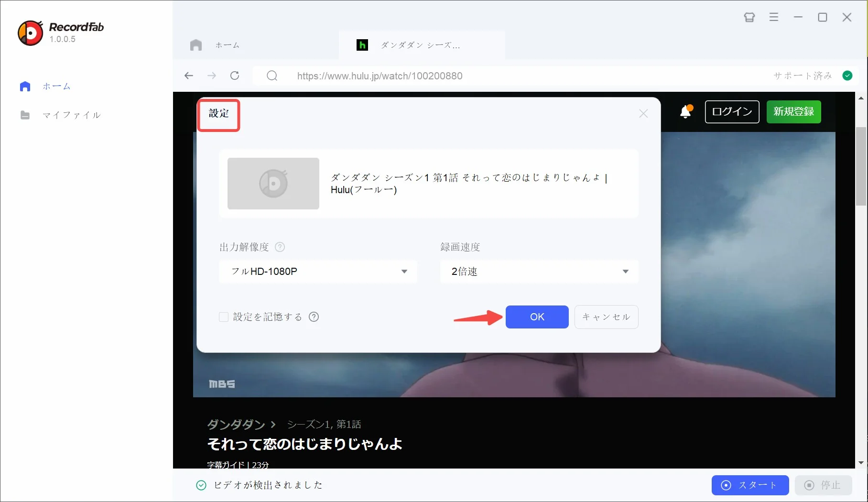The width and height of the screenshot is (868, 502).
Task: Open the ダンダダン breadcrumb link
Action: pyautogui.click(x=236, y=424)
